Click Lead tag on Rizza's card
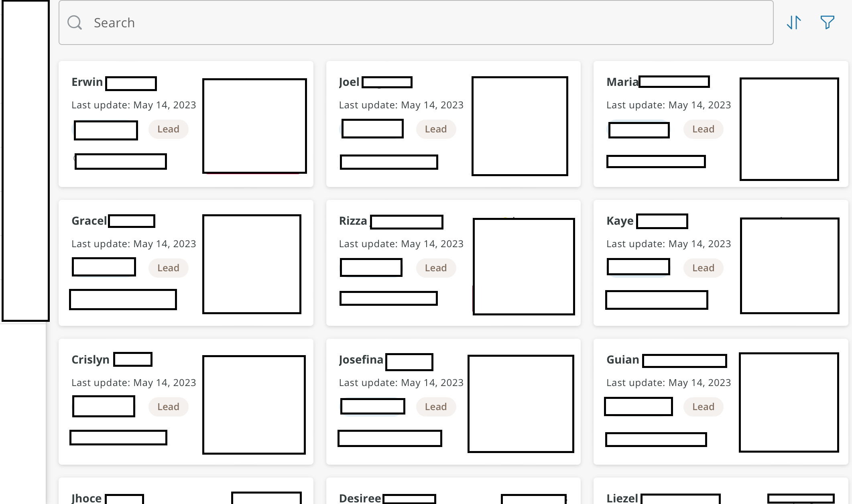Image resolution: width=852 pixels, height=504 pixels. [x=435, y=268]
